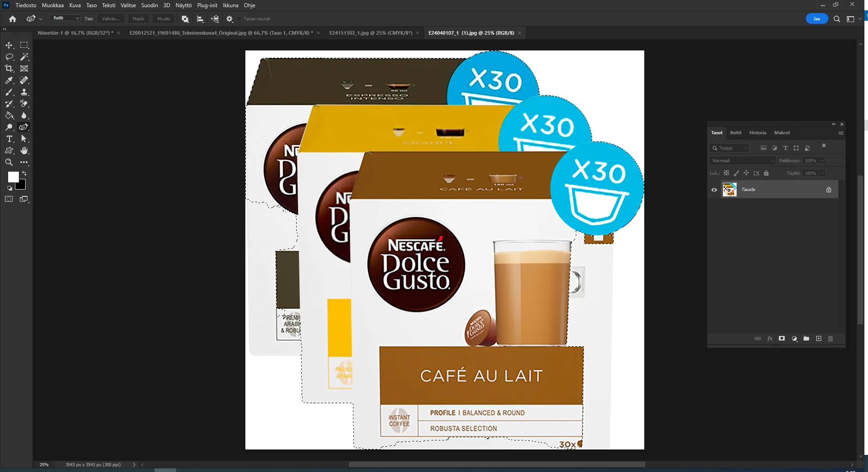This screenshot has width=868, height=472.
Task: Select the Dodge tool
Action: [x=9, y=127]
